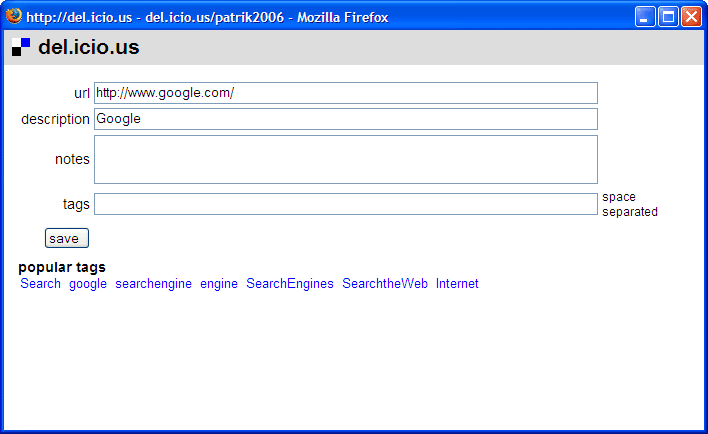Add the Internet popular tag

457,284
